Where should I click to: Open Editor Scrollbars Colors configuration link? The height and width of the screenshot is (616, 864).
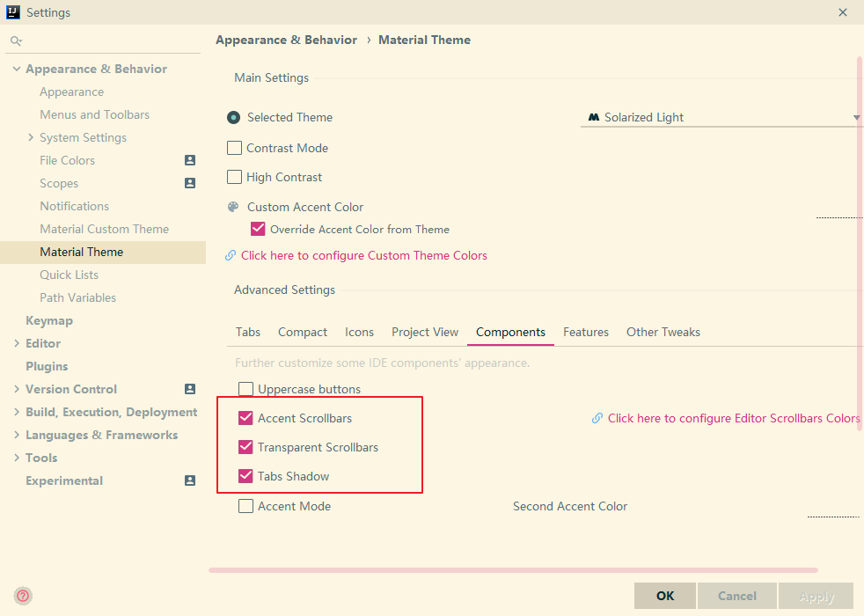click(x=734, y=418)
